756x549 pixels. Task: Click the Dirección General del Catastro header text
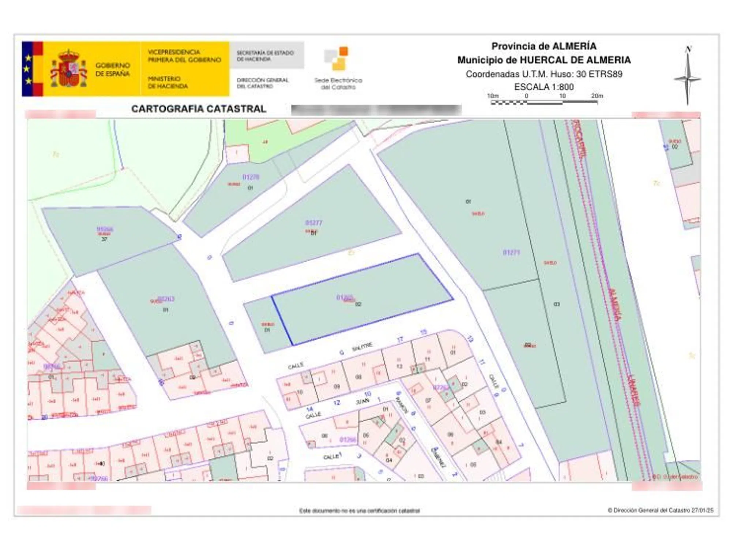click(262, 83)
